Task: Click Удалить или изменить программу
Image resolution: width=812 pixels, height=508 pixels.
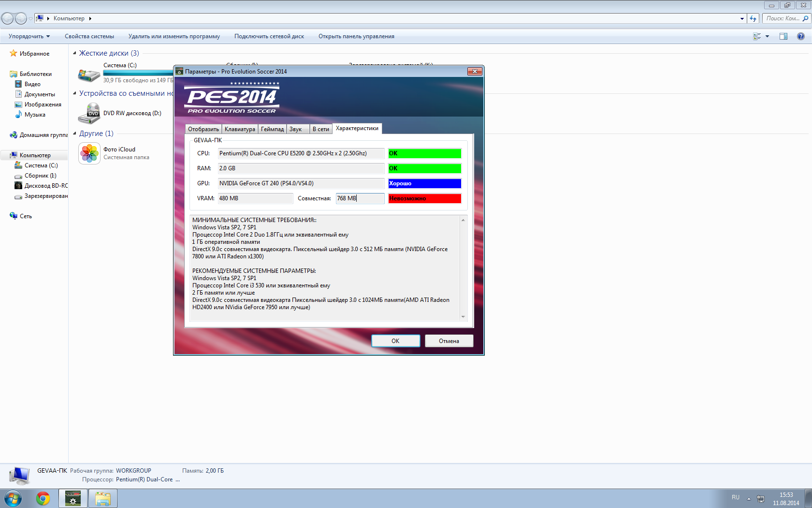Action: coord(174,36)
